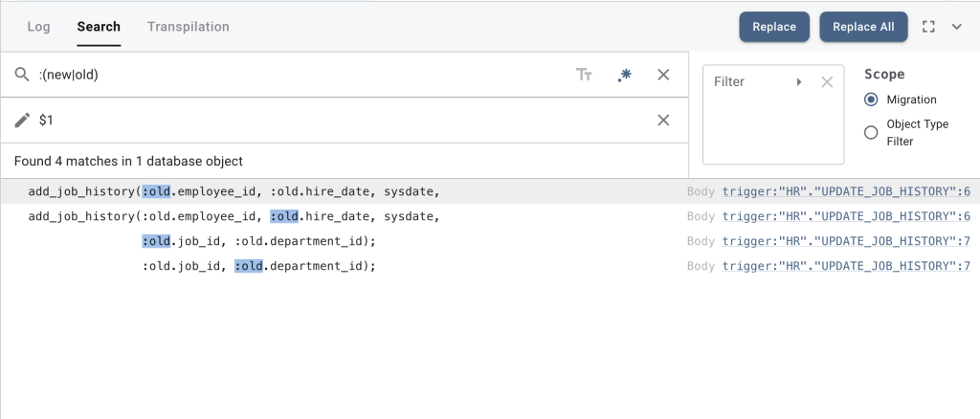The image size is (980, 419).
Task: Open first UPDATE_JOB_HISTORY:7 trigger link
Action: 846,241
